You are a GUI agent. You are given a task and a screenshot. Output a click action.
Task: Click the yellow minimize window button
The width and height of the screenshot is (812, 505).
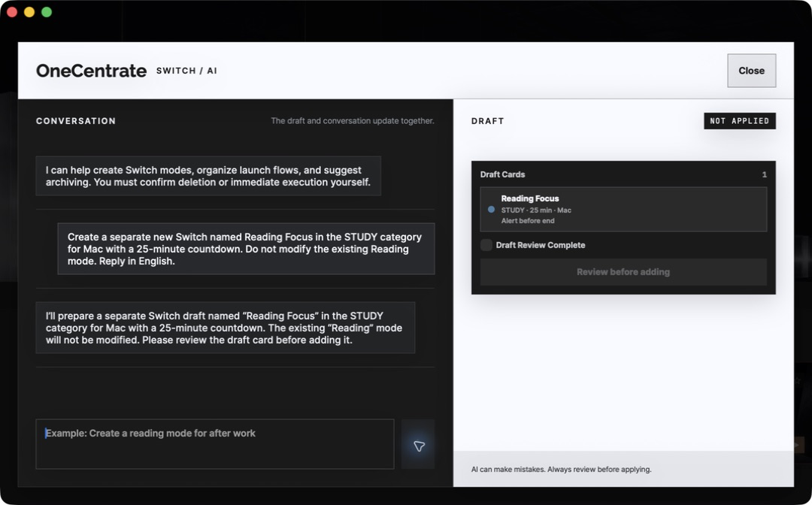[29, 12]
